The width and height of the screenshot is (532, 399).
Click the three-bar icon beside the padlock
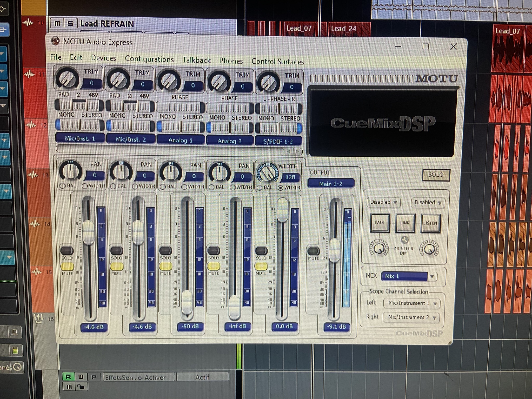[x=69, y=387]
